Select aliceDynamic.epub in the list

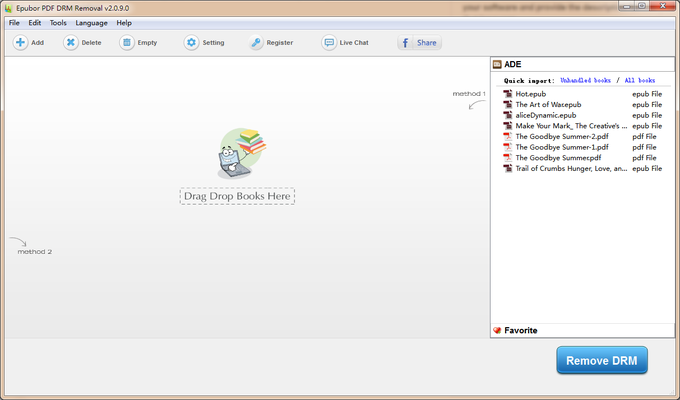pyautogui.click(x=546, y=115)
